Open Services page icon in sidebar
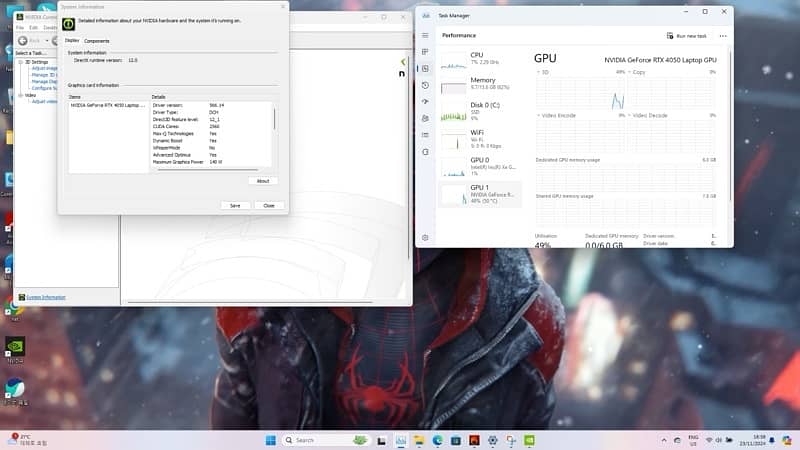 pos(426,151)
